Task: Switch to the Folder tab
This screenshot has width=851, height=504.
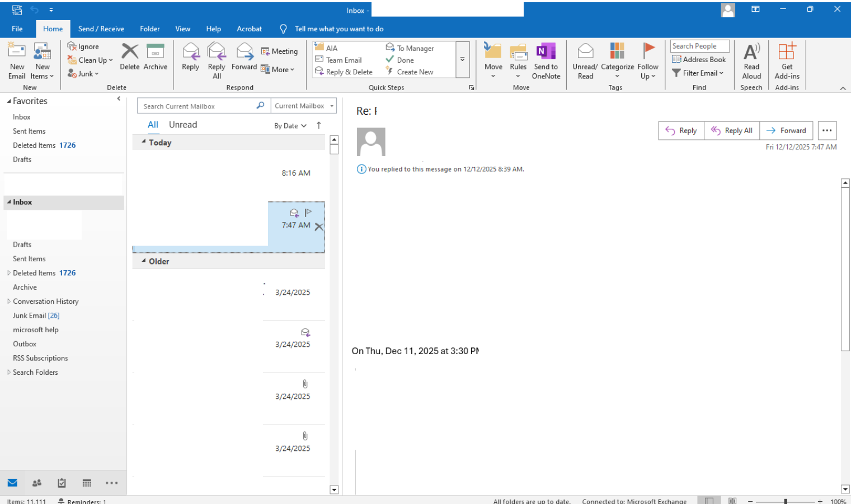Action: (x=149, y=29)
